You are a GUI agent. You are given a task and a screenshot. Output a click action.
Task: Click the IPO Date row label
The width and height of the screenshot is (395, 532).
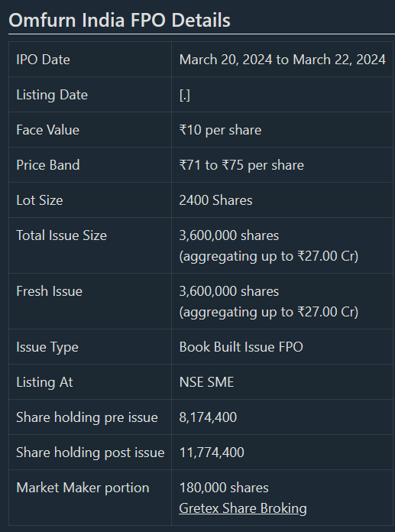coord(43,60)
